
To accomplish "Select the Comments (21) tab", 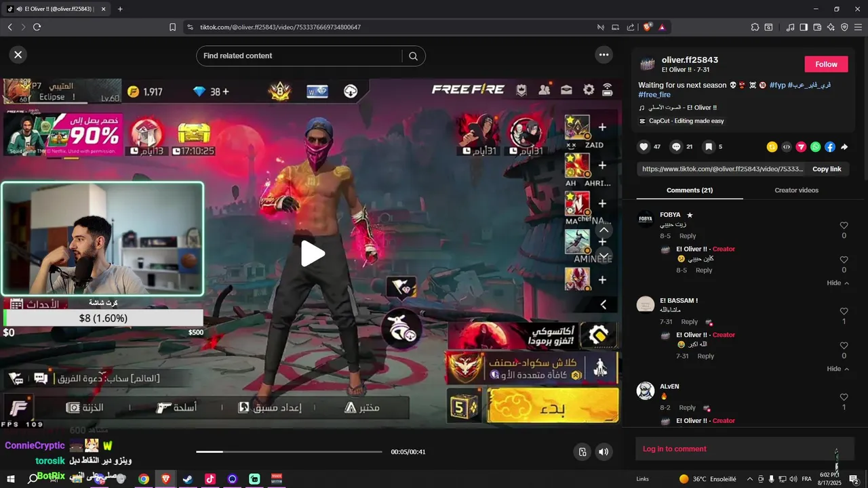I will coord(690,190).
